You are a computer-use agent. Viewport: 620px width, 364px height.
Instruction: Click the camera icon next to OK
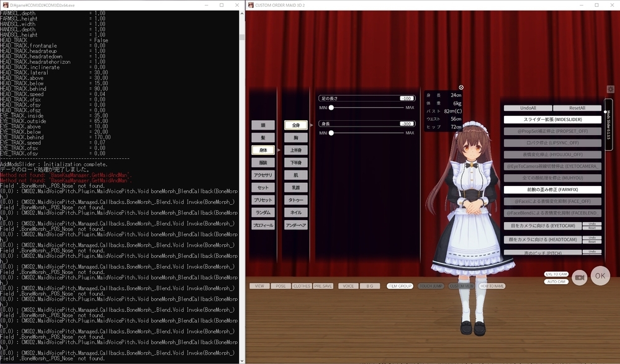pos(579,277)
